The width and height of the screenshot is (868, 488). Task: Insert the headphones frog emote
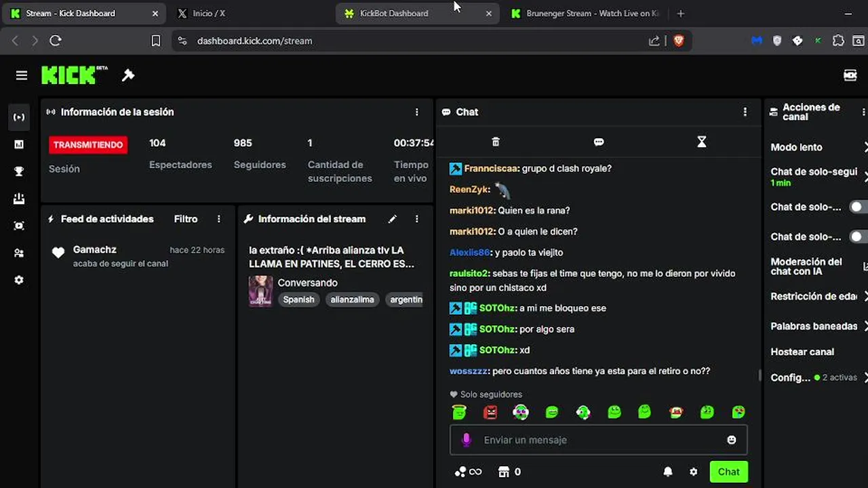pyautogui.click(x=521, y=411)
